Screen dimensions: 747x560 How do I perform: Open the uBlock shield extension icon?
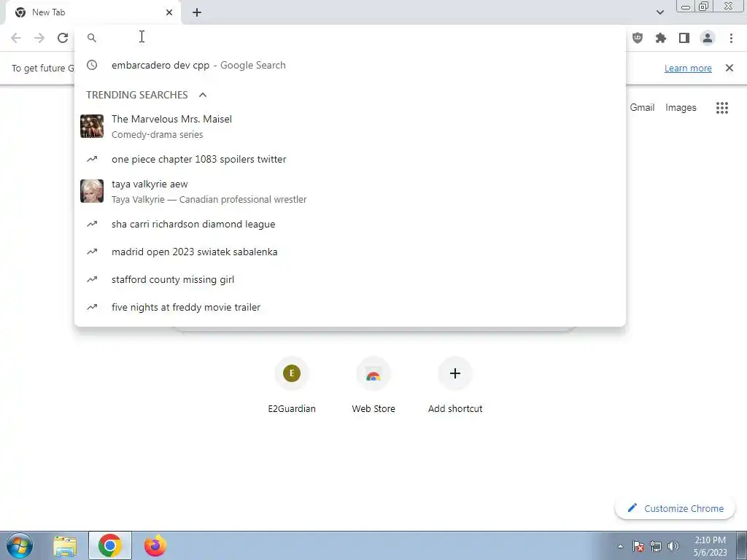tap(638, 38)
